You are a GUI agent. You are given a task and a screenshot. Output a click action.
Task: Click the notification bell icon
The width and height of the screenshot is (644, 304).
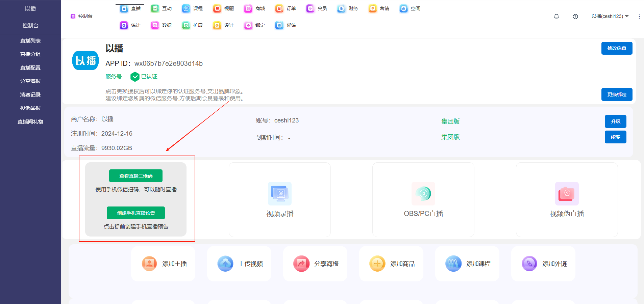556,17
